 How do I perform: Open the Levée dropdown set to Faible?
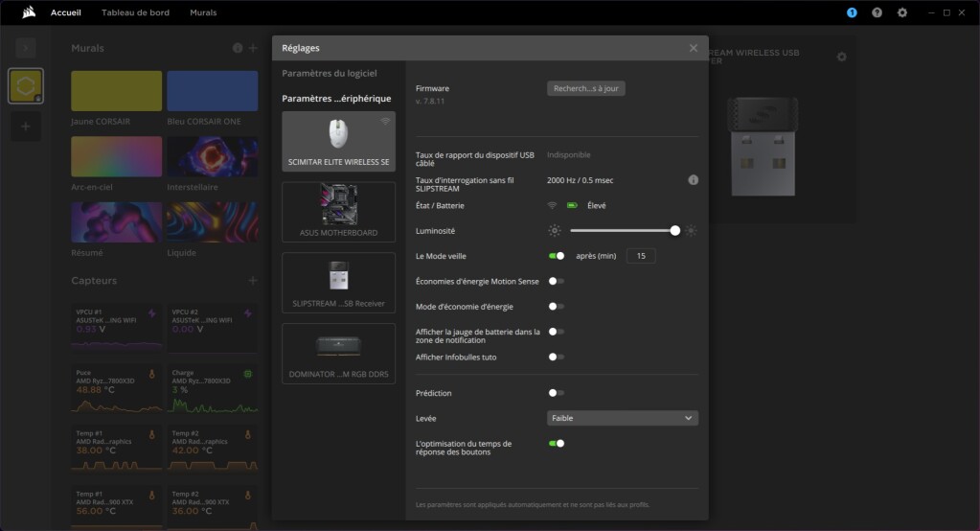point(623,418)
